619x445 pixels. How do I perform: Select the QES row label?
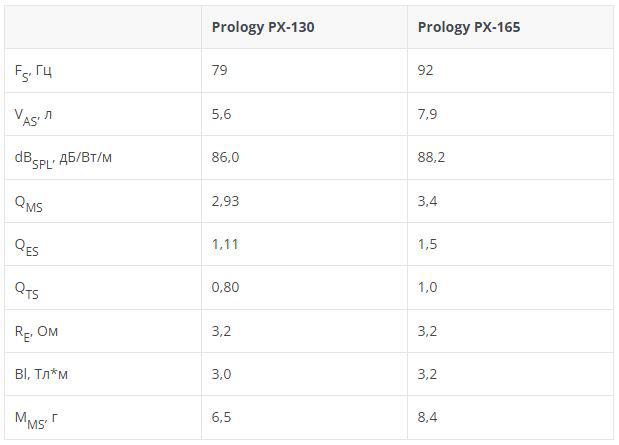click(x=27, y=245)
